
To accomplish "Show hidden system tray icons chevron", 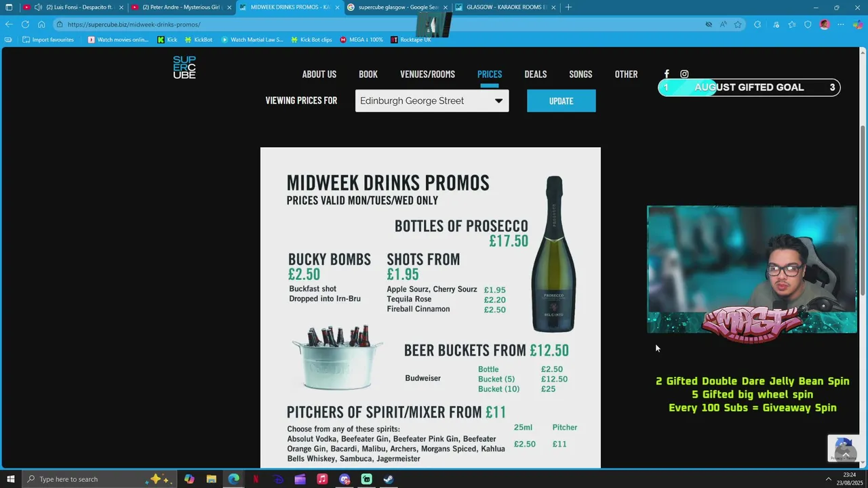I will 828,479.
